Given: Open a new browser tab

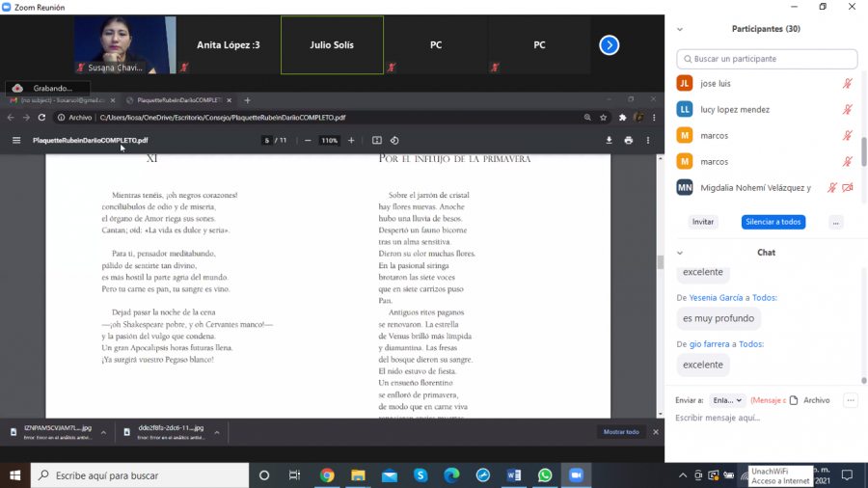Looking at the screenshot, I should [x=248, y=100].
